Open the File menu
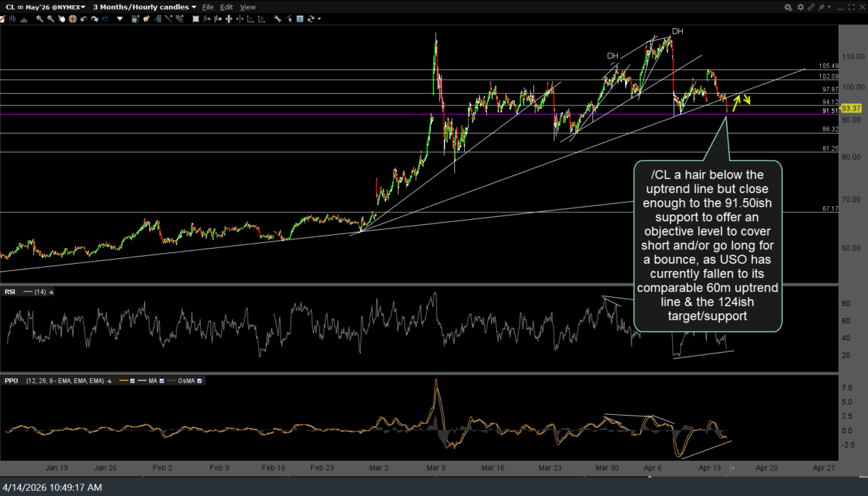Image resolution: width=868 pixels, height=496 pixels. (x=208, y=7)
